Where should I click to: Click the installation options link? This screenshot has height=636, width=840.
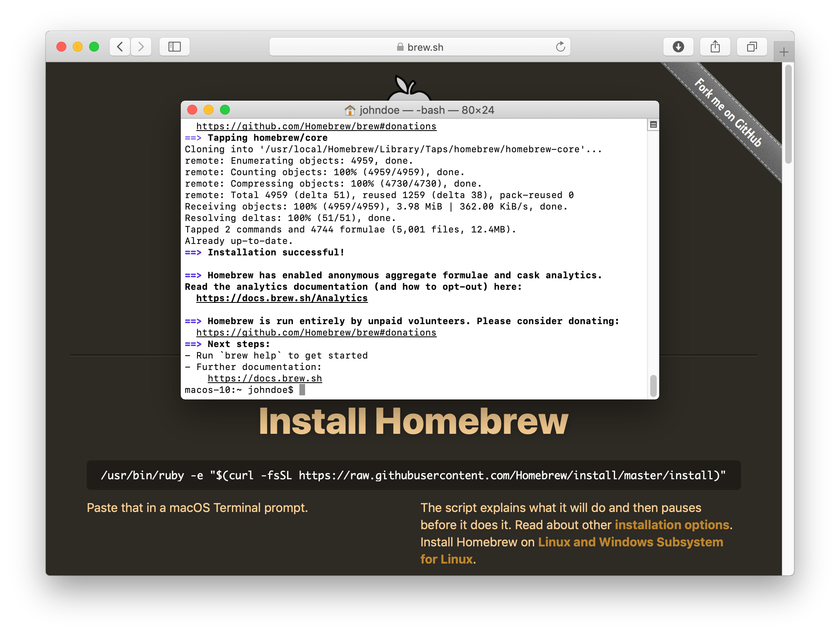(x=672, y=525)
